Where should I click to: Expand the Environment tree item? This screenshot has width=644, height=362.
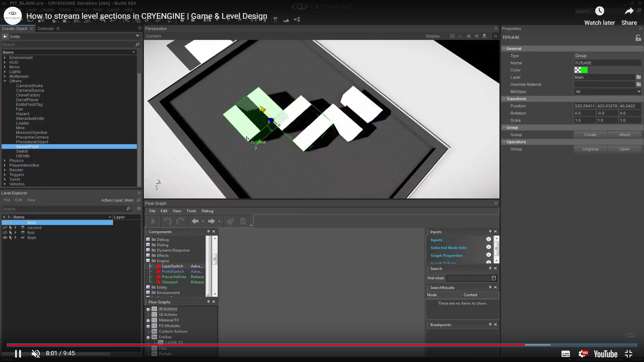[5, 58]
